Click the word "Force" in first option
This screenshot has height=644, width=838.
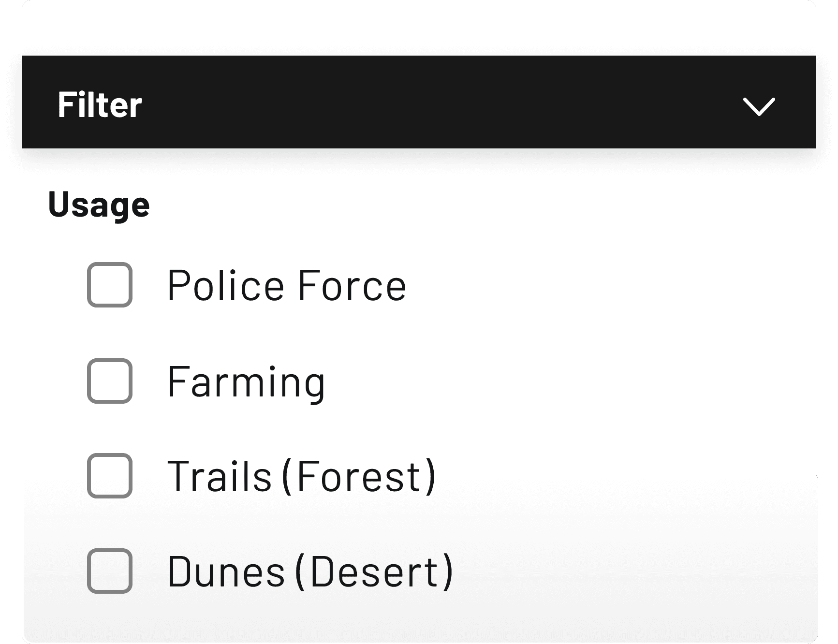tap(352, 285)
